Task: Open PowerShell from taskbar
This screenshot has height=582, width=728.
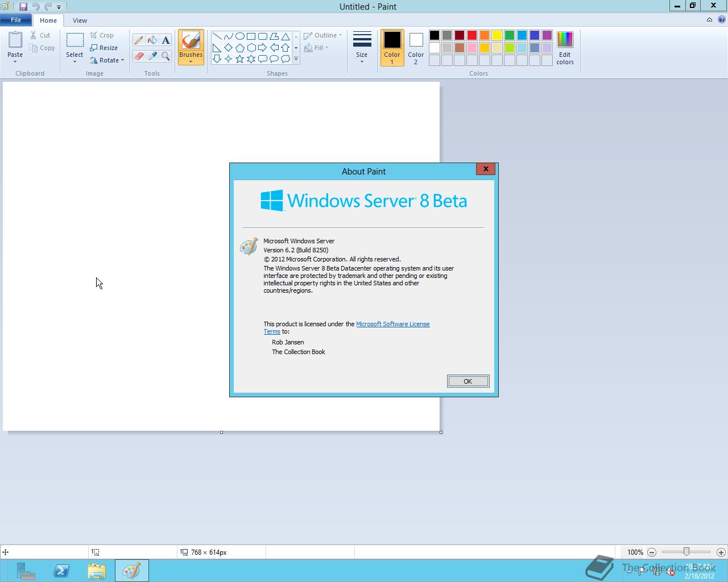Action: click(x=61, y=571)
